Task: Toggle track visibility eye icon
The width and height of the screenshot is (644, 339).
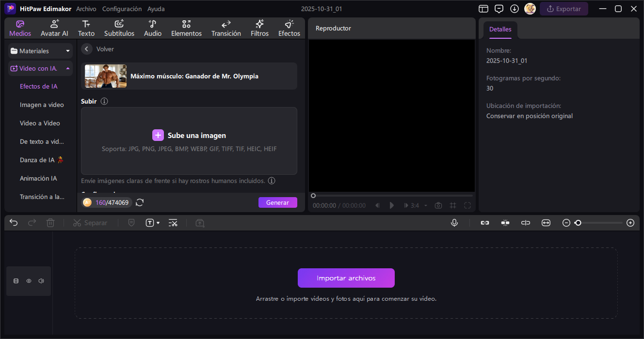Action: click(x=29, y=281)
